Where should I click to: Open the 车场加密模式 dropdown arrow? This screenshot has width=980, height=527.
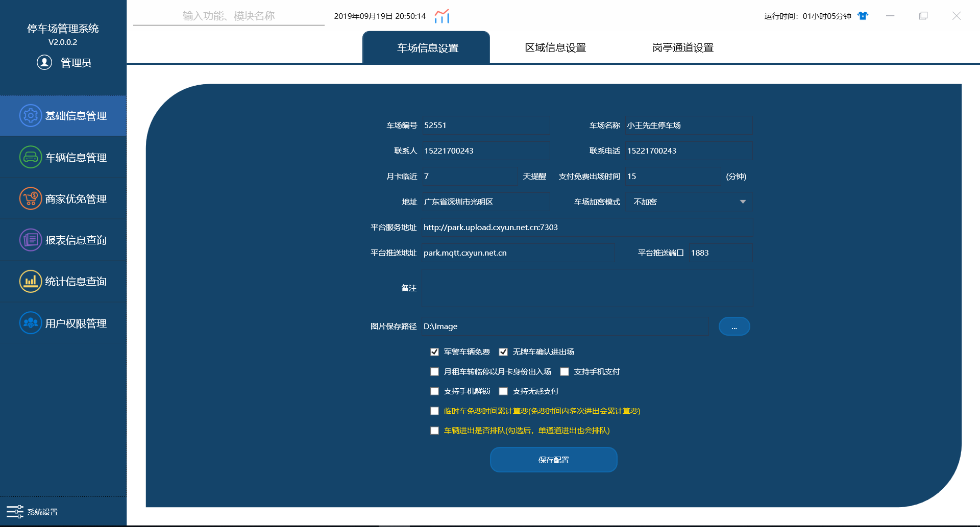(x=743, y=202)
